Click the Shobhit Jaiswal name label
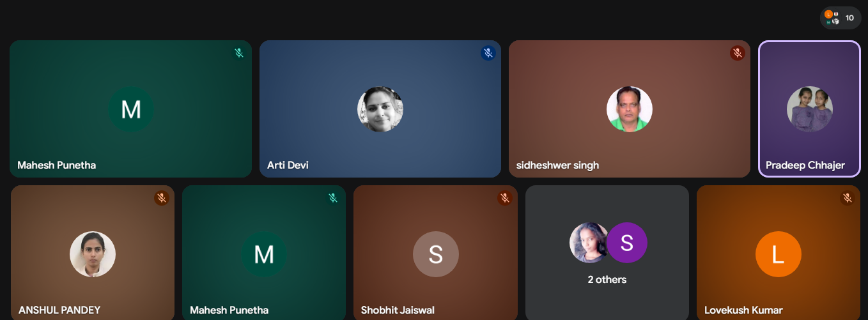868x320 pixels. click(x=398, y=310)
